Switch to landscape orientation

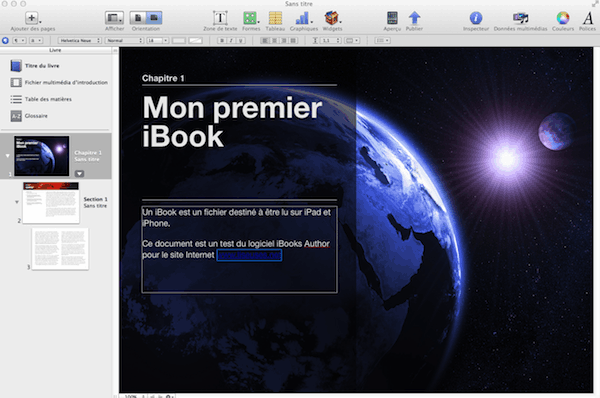point(154,18)
